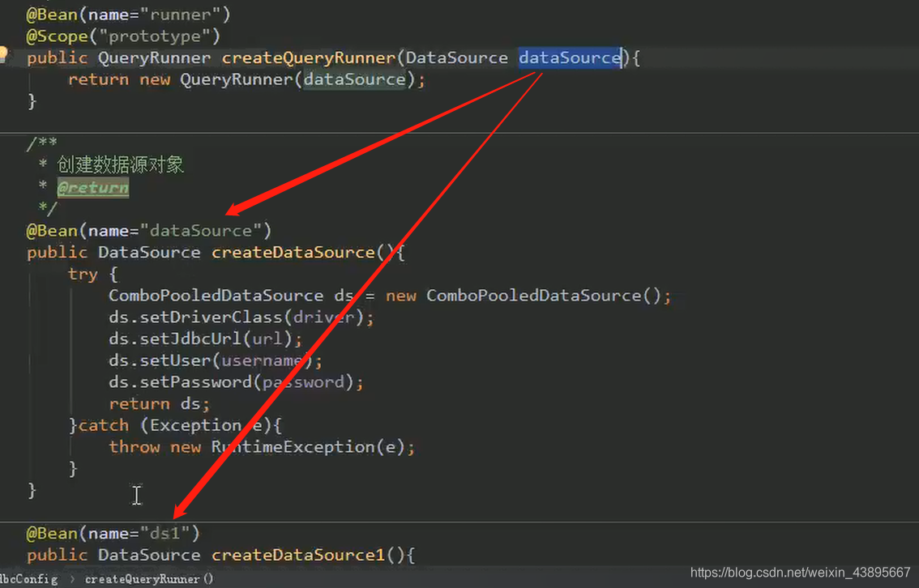Click the try keyword

(x=83, y=275)
